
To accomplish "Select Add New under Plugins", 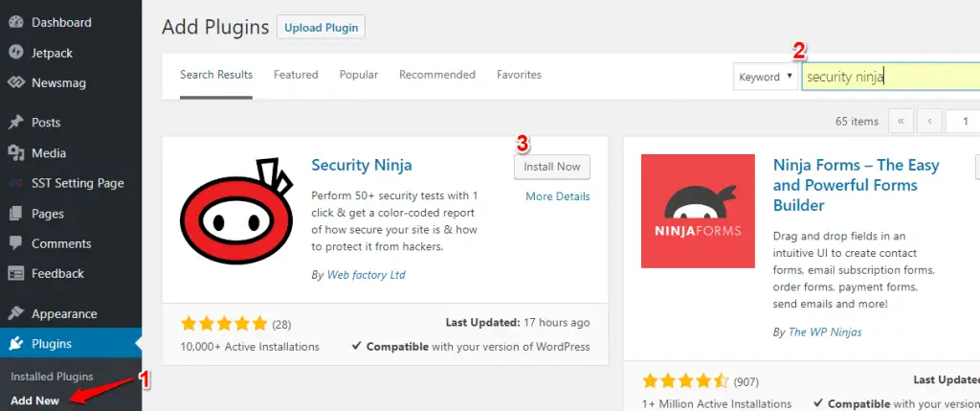I will point(35,400).
